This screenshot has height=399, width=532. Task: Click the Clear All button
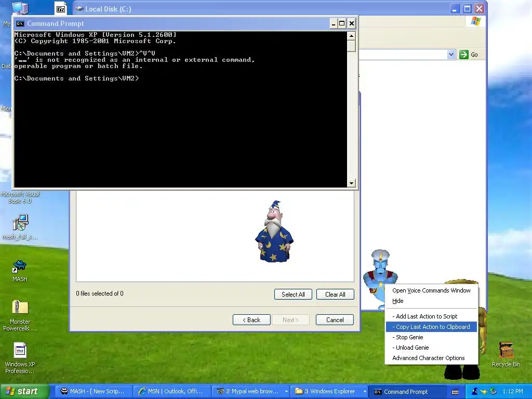(x=335, y=294)
